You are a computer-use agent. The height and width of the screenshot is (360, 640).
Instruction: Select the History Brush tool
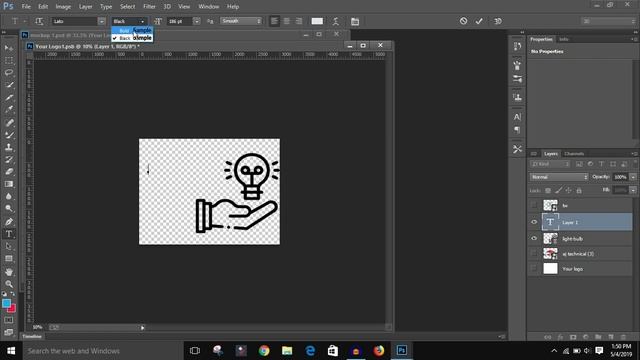(9, 160)
